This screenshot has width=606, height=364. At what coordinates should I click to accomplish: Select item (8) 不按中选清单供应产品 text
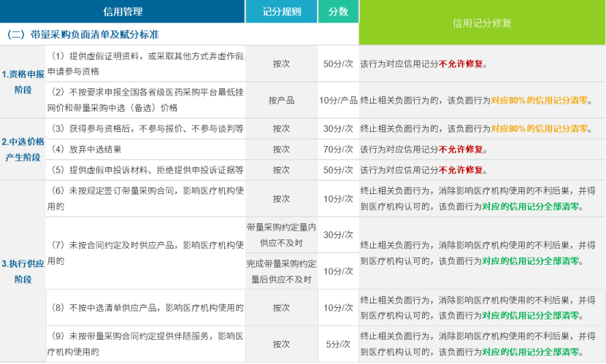tap(146, 308)
